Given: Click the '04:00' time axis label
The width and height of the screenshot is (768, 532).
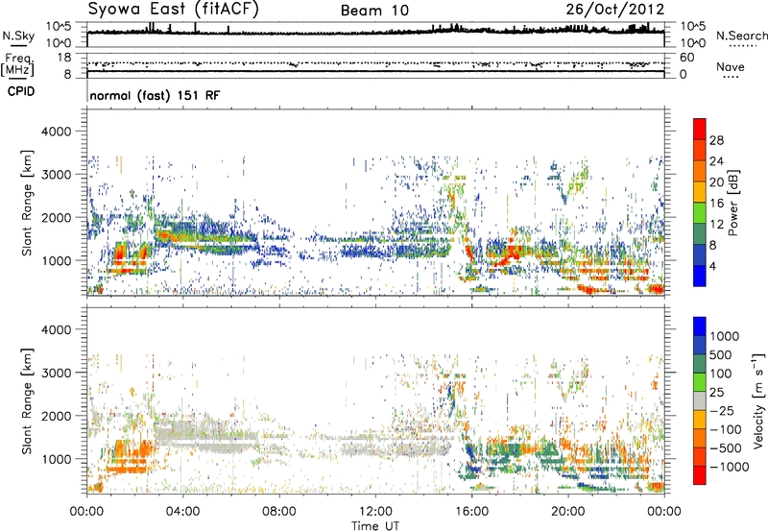Looking at the screenshot, I should pyautogui.click(x=182, y=511).
